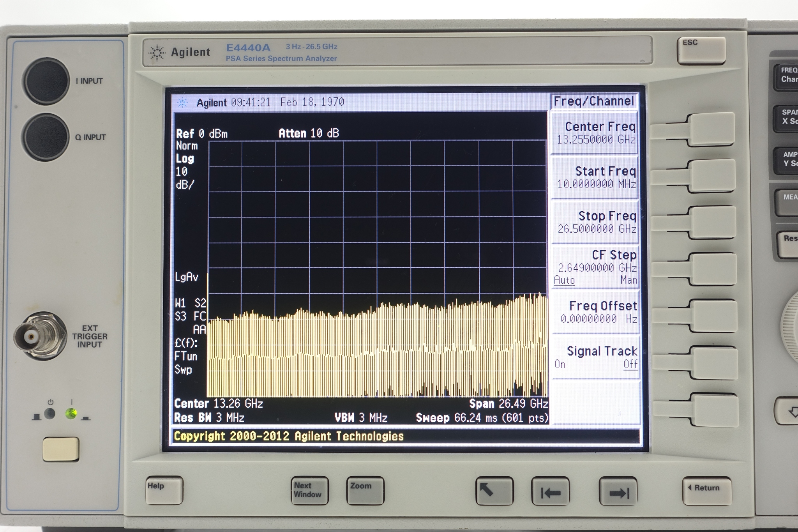The width and height of the screenshot is (798, 532).
Task: Select softkey beside Stop Freq
Action: (713, 223)
